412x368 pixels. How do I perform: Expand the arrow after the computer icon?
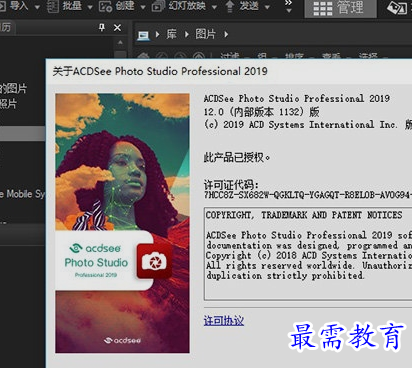pyautogui.click(x=157, y=34)
